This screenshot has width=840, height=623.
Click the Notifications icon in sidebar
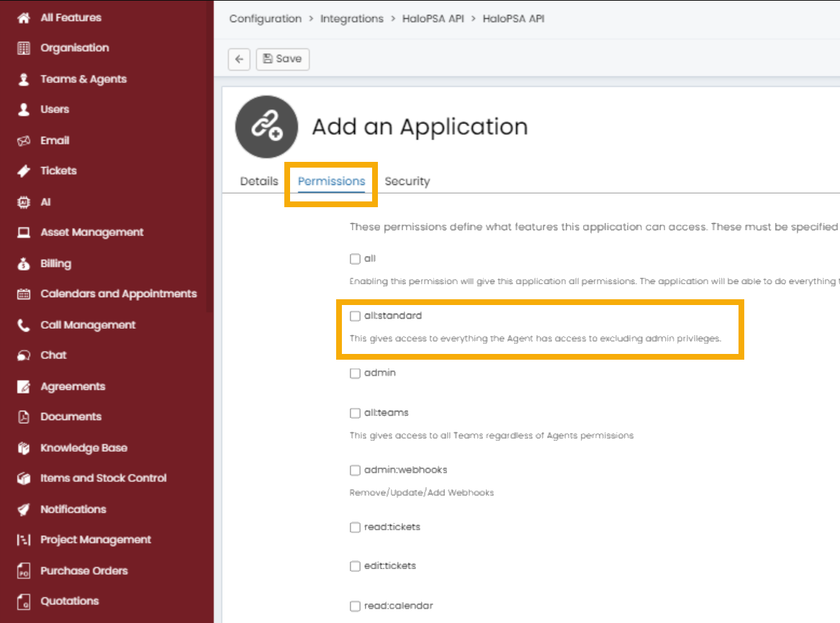(x=24, y=509)
